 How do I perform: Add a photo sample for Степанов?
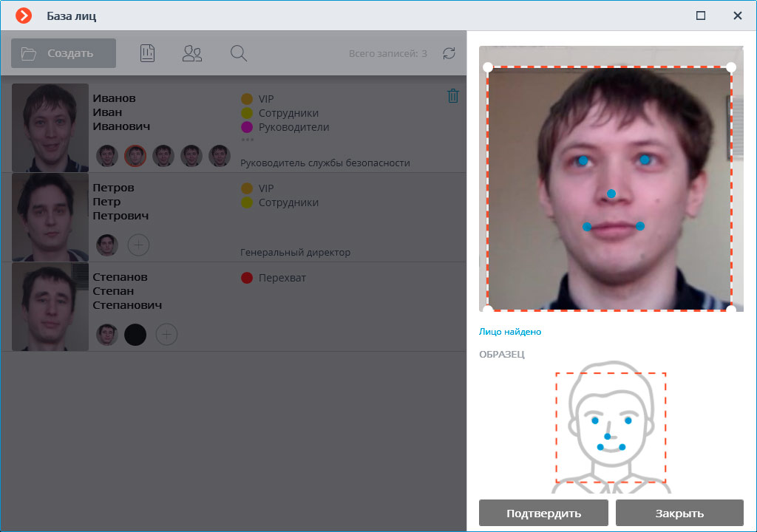166,335
